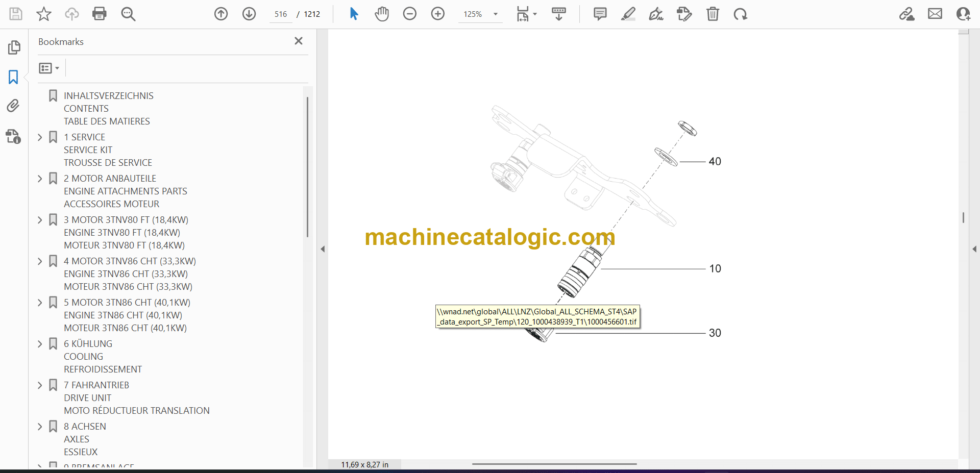Click the Zoom out minus icon
This screenshot has height=473, width=980.
pos(409,14)
